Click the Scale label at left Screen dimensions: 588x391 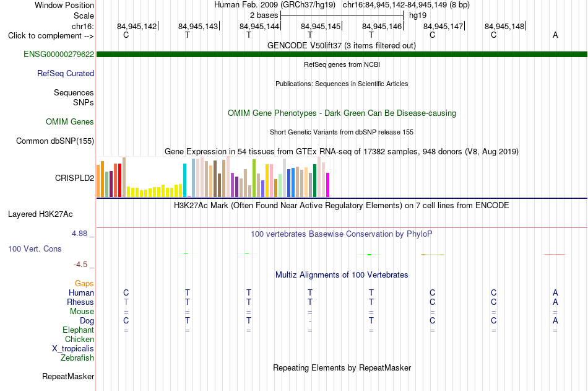tap(84, 15)
